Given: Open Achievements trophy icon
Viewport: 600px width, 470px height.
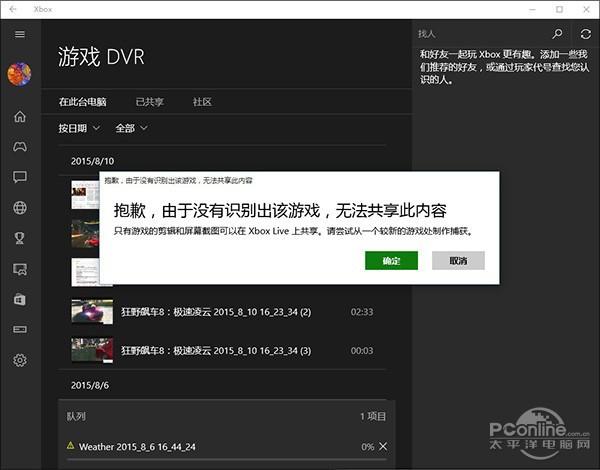Looking at the screenshot, I should point(20,238).
